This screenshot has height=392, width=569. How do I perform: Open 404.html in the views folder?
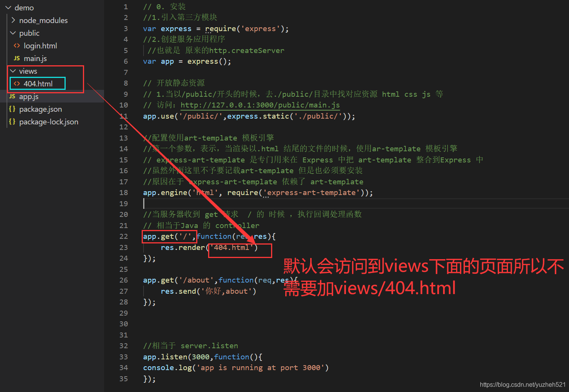pyautogui.click(x=38, y=84)
